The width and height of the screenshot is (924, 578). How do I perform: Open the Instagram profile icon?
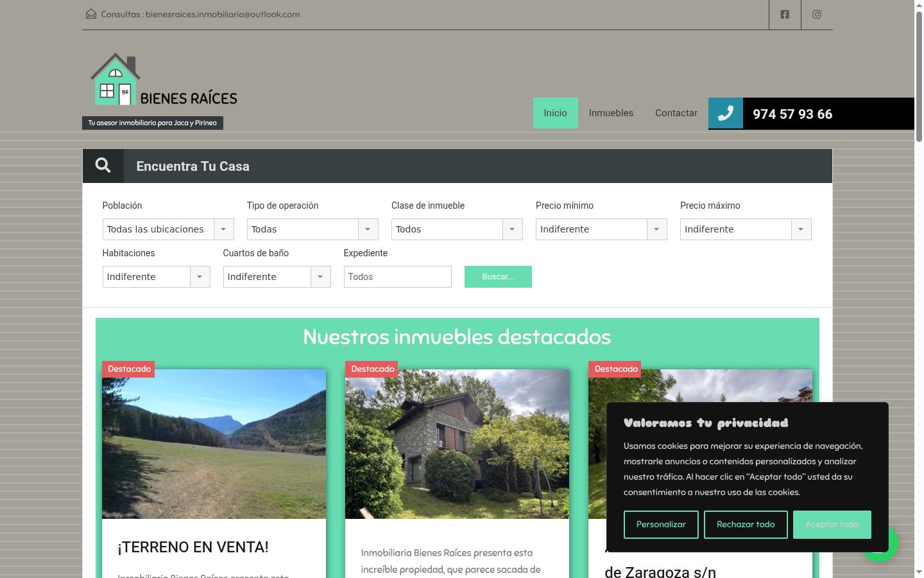[x=817, y=14]
